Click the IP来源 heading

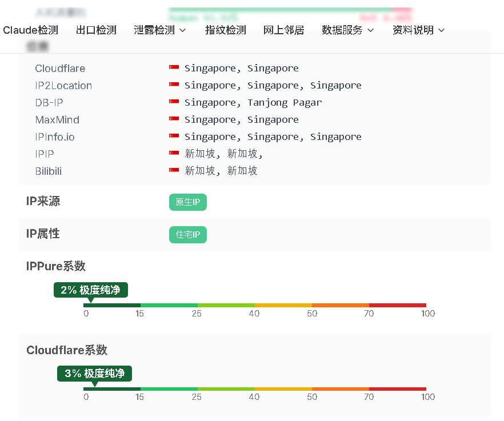(43, 201)
